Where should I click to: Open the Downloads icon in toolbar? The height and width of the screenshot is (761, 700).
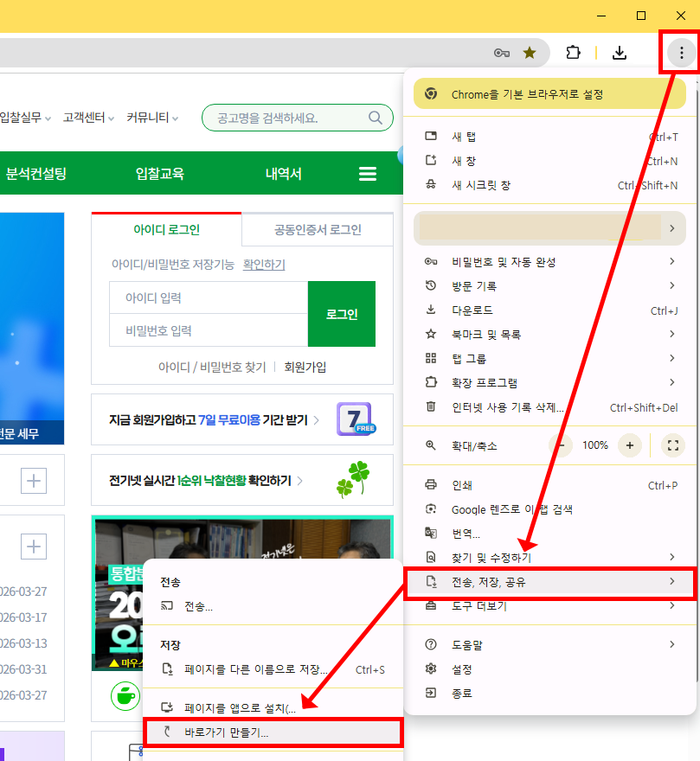[620, 53]
